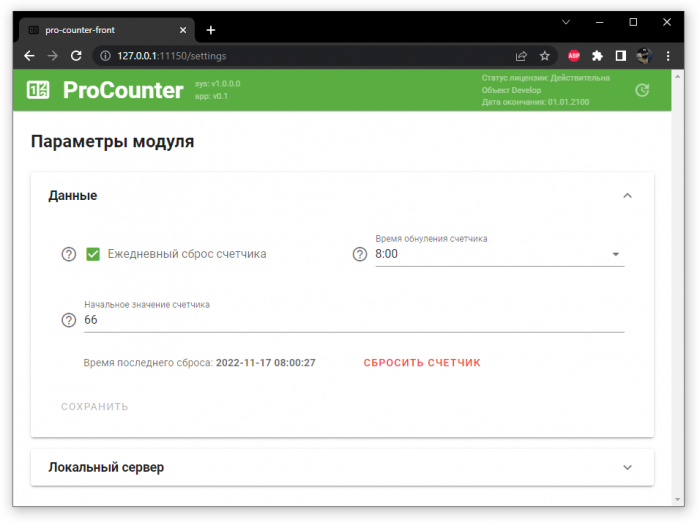Click the address bar URL
The height and width of the screenshot is (523, 700).
[172, 56]
